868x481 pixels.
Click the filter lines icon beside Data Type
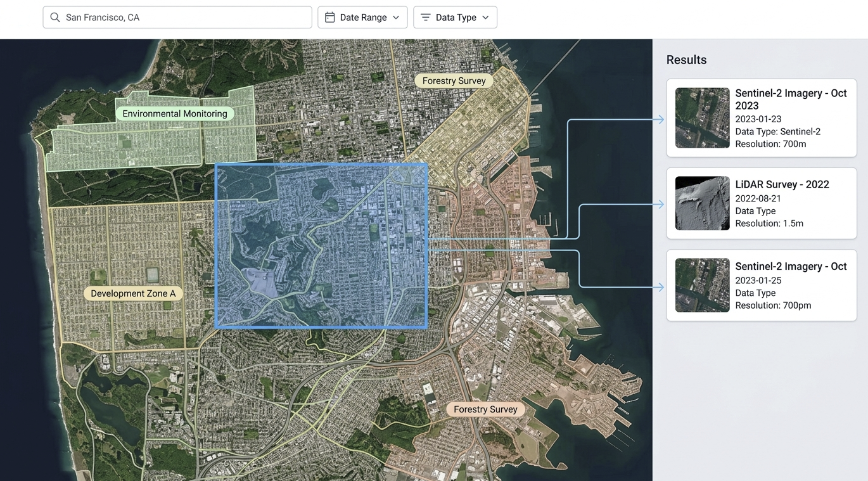425,18
